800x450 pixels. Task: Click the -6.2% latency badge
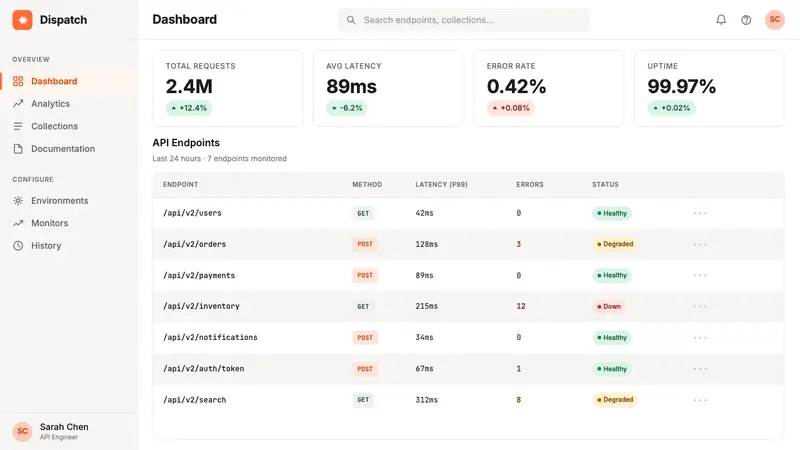(x=347, y=108)
